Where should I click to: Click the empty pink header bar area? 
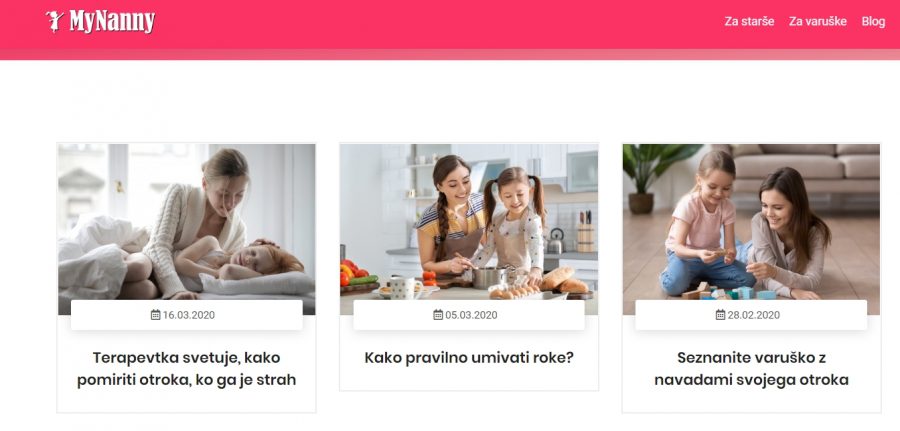[x=436, y=24]
